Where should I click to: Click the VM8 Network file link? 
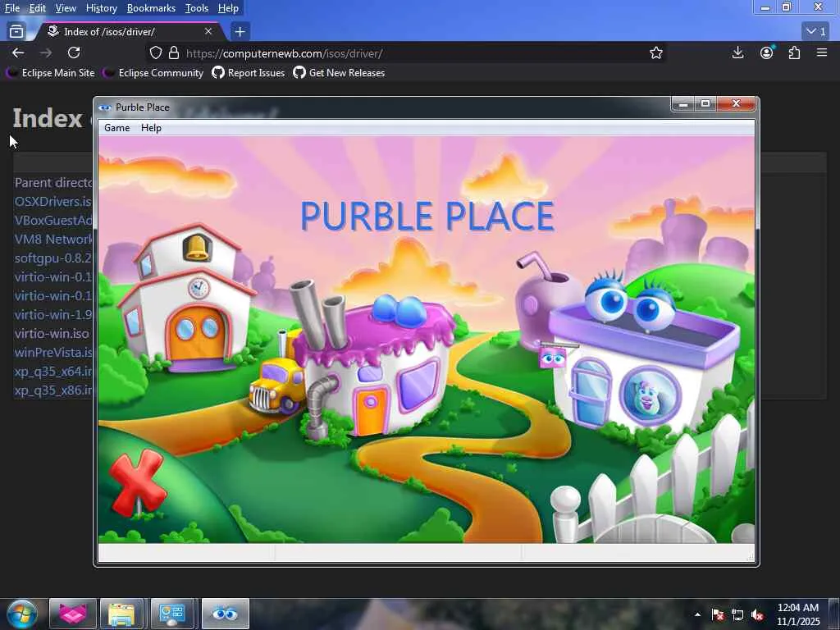[x=53, y=239]
